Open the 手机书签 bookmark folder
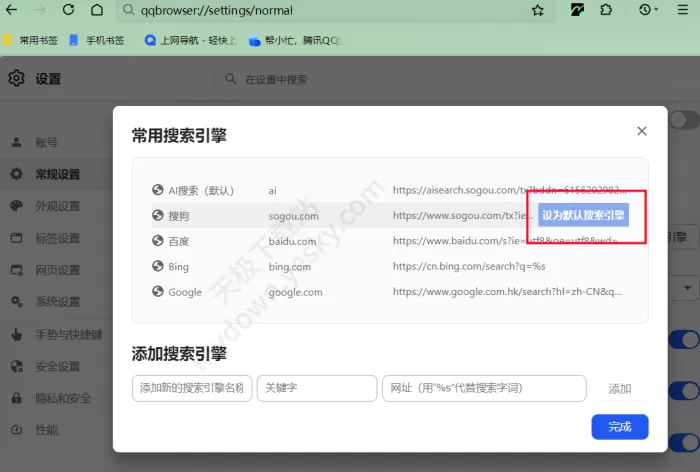Screen dimensions: 700x472 pyautogui.click(x=97, y=41)
